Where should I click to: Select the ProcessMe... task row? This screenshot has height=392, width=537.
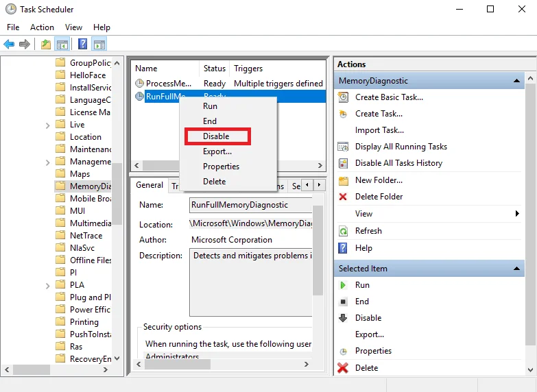tap(229, 83)
